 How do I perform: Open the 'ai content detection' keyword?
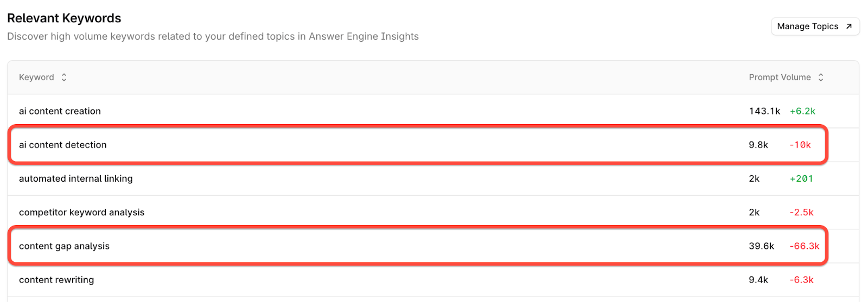pos(63,145)
